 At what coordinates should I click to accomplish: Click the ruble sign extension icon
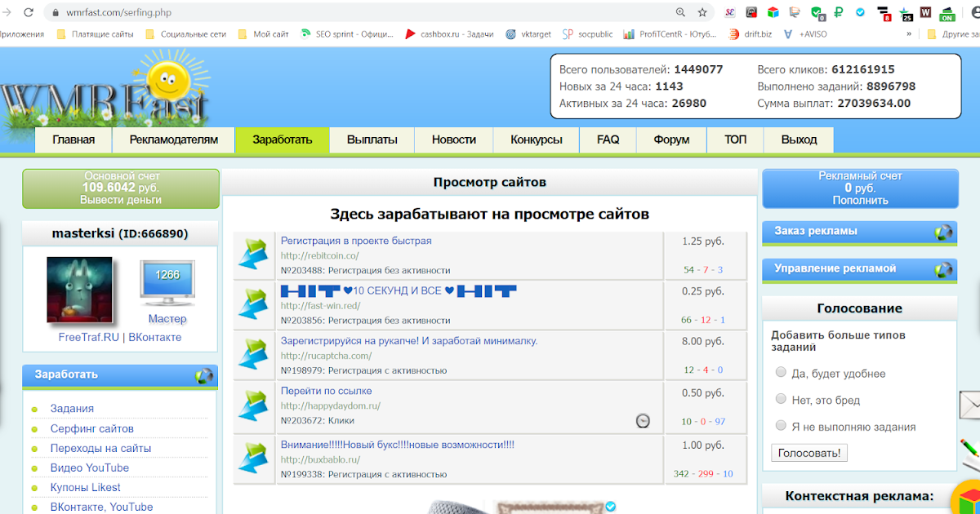838,12
